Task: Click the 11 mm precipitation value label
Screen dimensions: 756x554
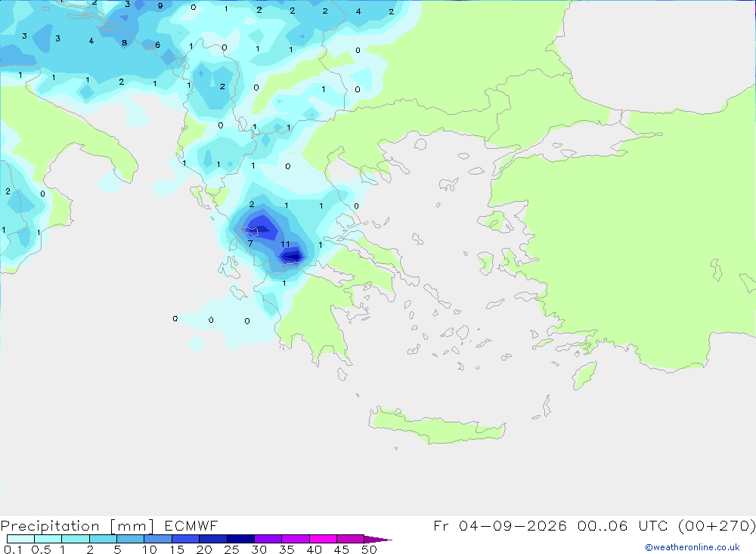Action: [286, 244]
